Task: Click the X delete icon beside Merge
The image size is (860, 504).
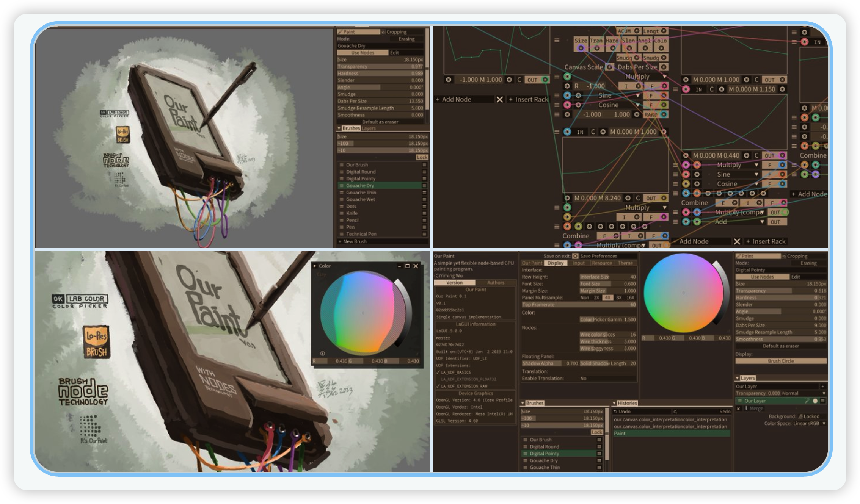Action: pos(738,409)
